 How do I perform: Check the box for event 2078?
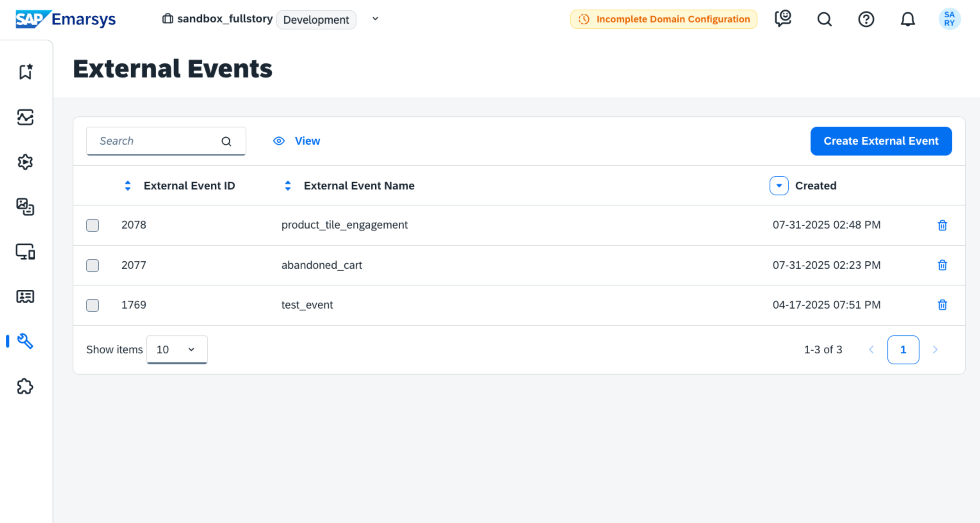[x=93, y=225]
